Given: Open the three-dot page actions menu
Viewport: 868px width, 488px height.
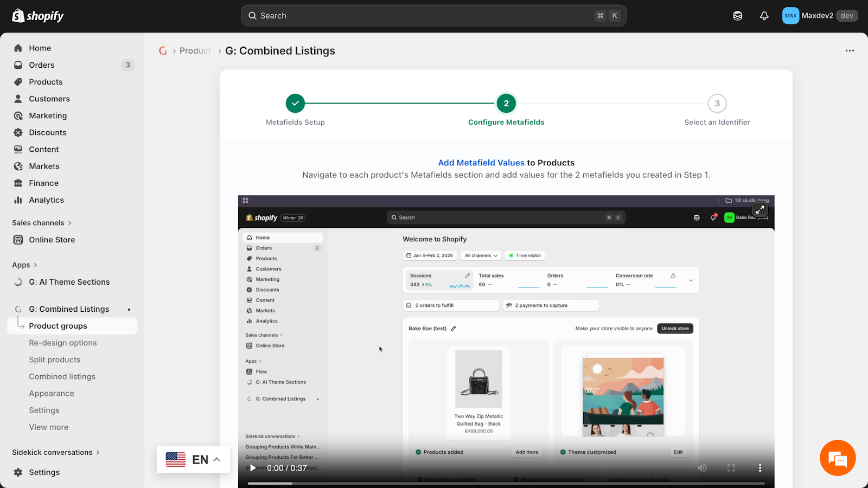Looking at the screenshot, I should [850, 51].
